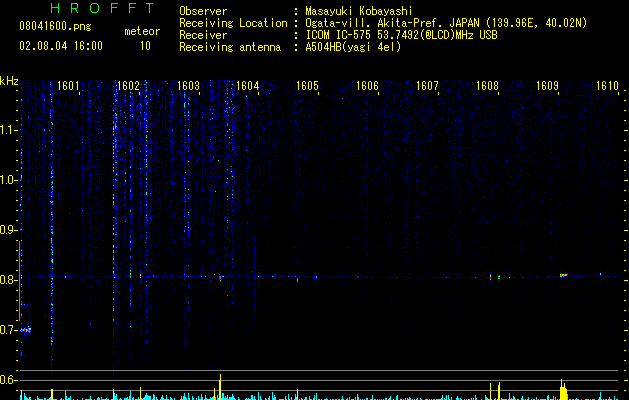The width and height of the screenshot is (629, 400).
Task: Click the 1608 time marker
Action: pos(487,85)
